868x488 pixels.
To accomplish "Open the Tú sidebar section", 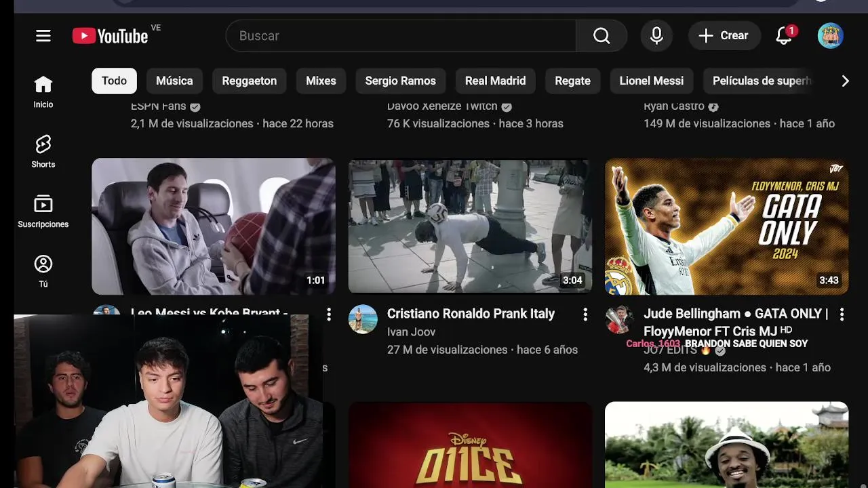I will tap(43, 271).
